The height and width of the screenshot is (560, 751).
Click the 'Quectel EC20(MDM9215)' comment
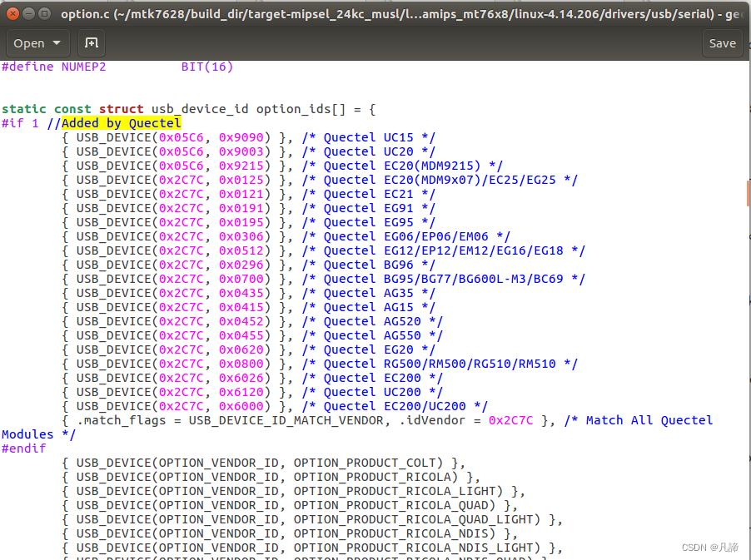(402, 166)
